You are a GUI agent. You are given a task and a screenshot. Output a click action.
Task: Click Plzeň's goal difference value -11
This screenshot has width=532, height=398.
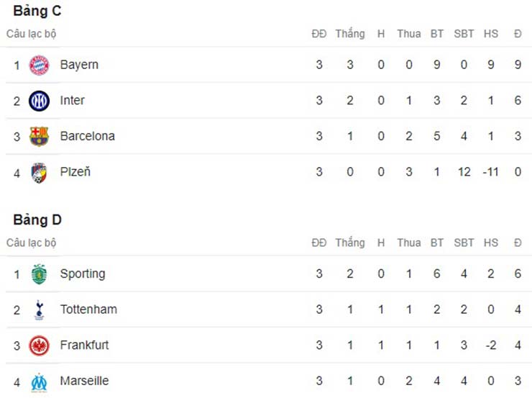(490, 172)
